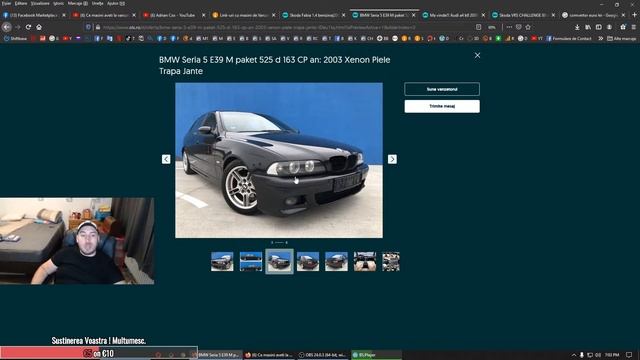Open the Vizualizare menu
This screenshot has height=360, width=640.
pyautogui.click(x=40, y=3)
